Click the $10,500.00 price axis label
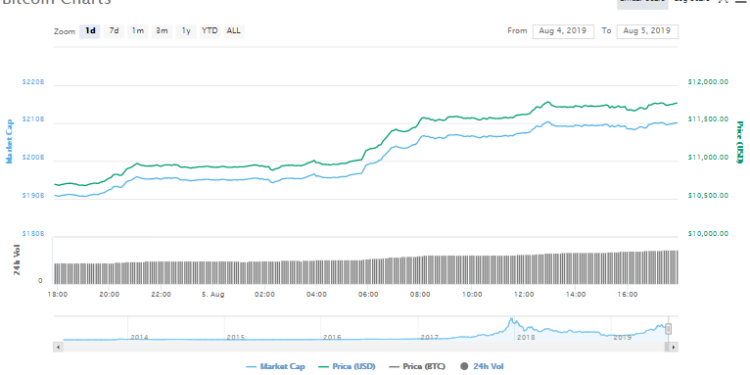This screenshot has height=375, width=750. [708, 196]
